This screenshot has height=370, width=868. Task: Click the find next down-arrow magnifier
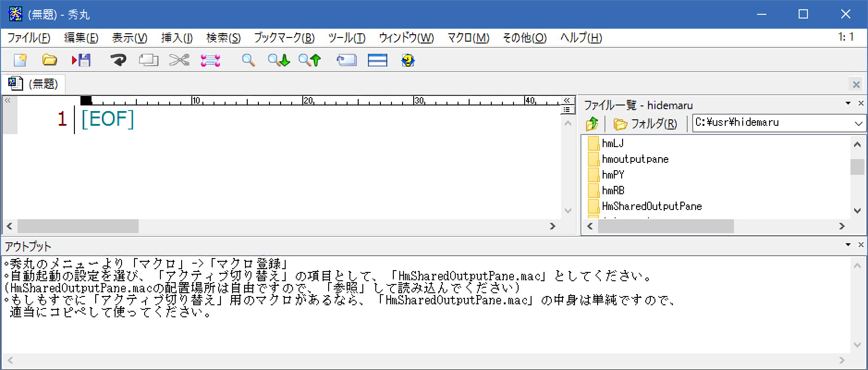coord(279,60)
